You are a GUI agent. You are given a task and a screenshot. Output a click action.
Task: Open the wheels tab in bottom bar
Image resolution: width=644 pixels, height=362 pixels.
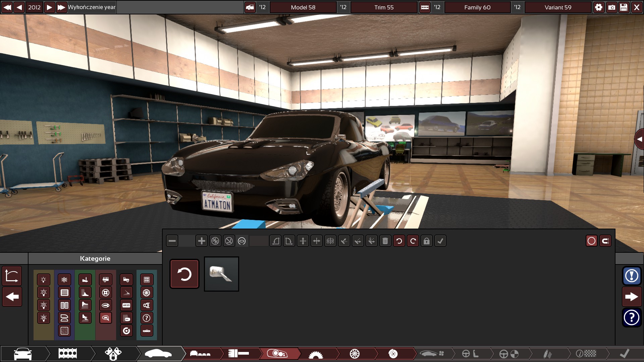(x=355, y=353)
